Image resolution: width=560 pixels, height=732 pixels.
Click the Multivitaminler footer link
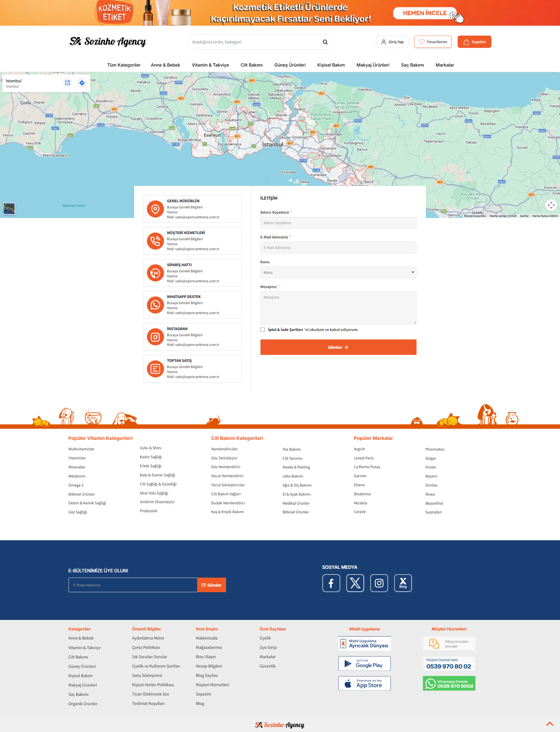click(81, 449)
